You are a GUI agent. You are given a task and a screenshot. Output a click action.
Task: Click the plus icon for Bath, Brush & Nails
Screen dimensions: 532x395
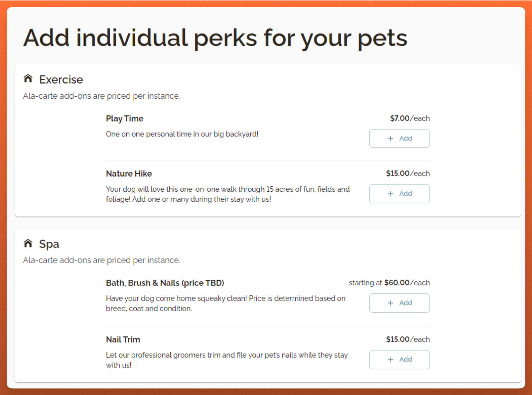click(x=390, y=303)
